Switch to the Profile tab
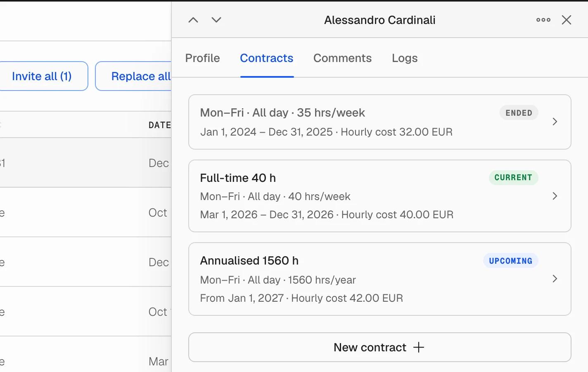Screen dimensions: 588x372 (202, 58)
